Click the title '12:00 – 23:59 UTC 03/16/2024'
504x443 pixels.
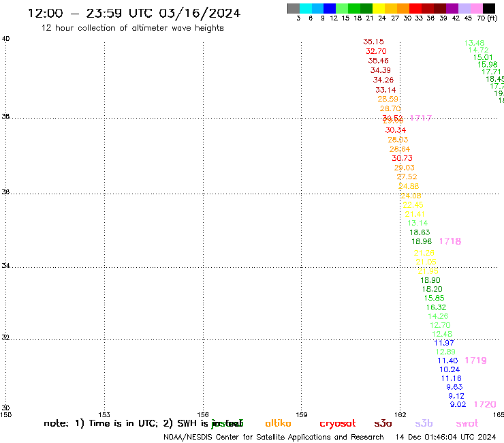133,13
